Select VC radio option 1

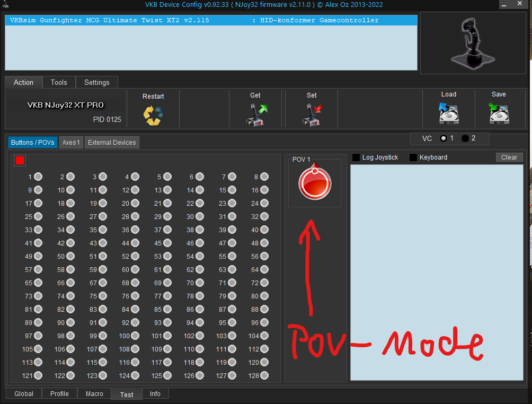coord(444,138)
